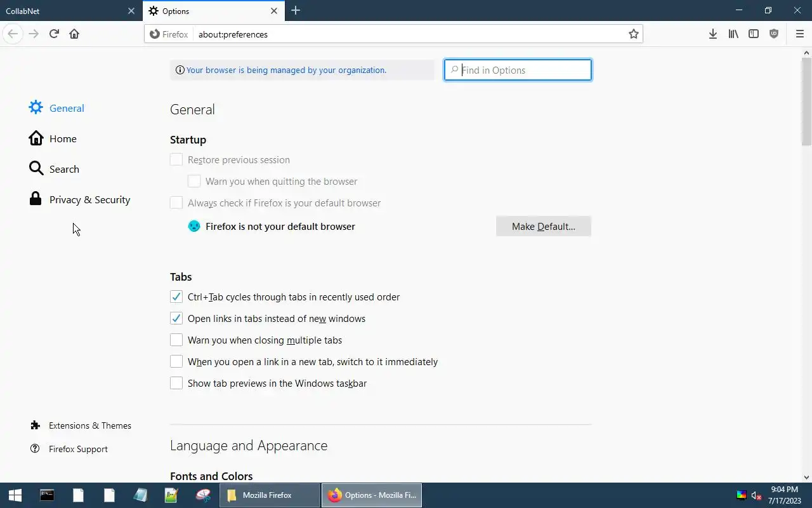The width and height of the screenshot is (812, 508).
Task: Uncheck Ctrl+Tab cycles through tabs option
Action: coord(176,297)
